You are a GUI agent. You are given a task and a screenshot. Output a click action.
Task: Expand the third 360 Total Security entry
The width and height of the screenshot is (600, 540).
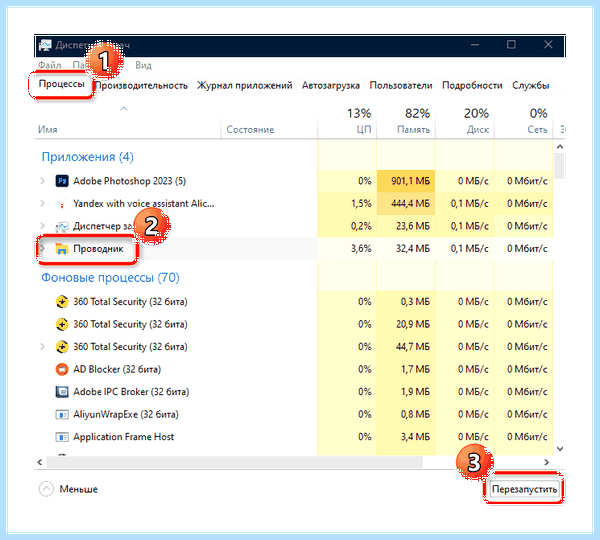coord(42,347)
